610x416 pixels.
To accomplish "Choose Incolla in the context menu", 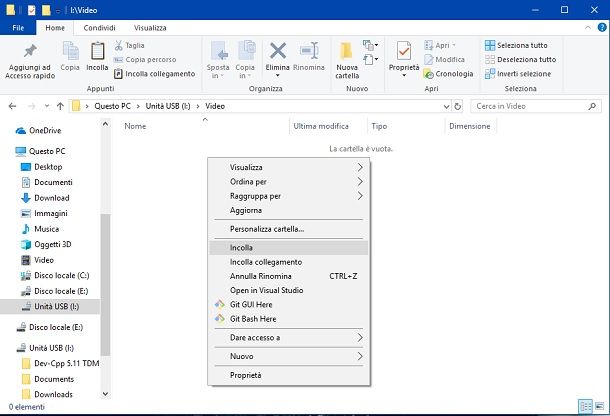I will pyautogui.click(x=289, y=247).
